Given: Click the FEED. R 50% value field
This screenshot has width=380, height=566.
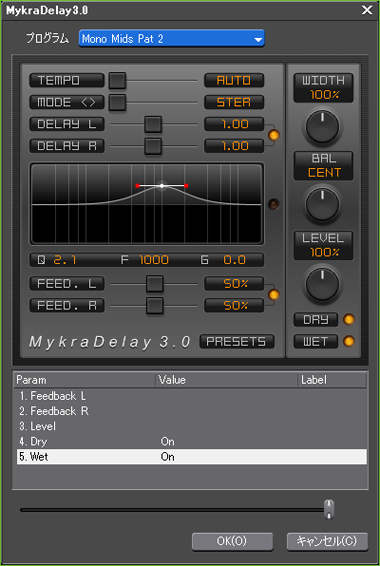Looking at the screenshot, I should (x=234, y=306).
